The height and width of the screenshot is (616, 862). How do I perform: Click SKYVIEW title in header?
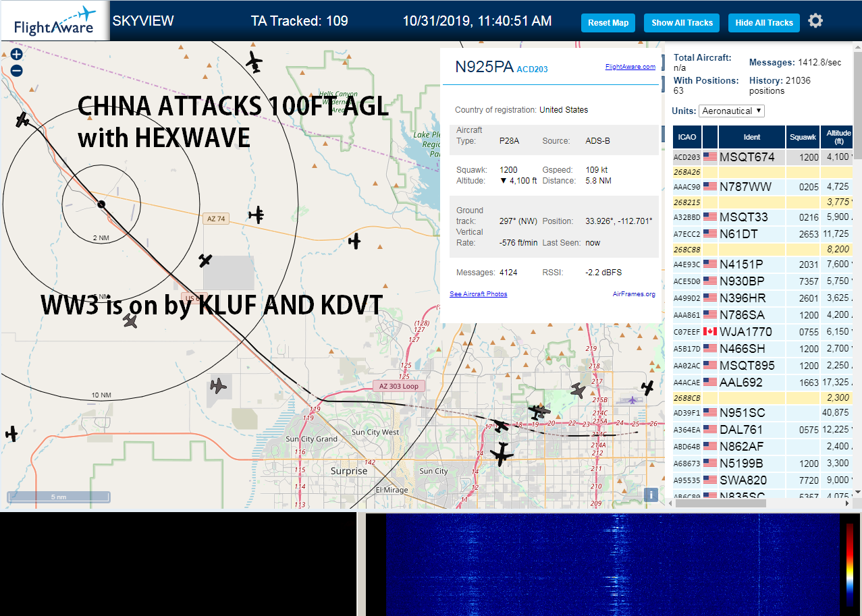(x=143, y=21)
